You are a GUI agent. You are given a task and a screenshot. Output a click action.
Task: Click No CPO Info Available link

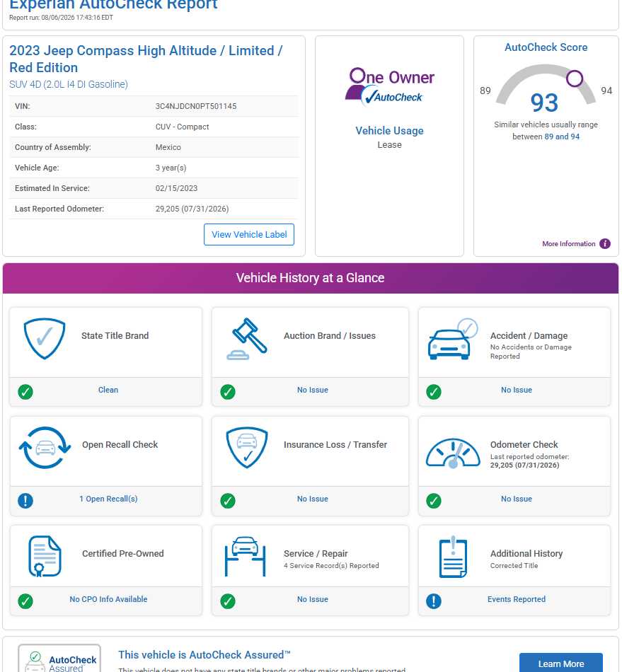click(108, 598)
